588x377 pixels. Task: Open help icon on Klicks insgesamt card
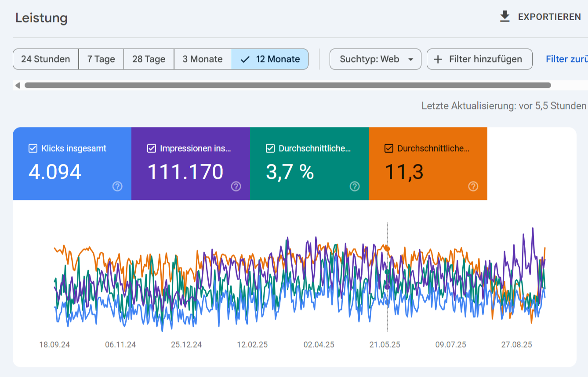(117, 186)
